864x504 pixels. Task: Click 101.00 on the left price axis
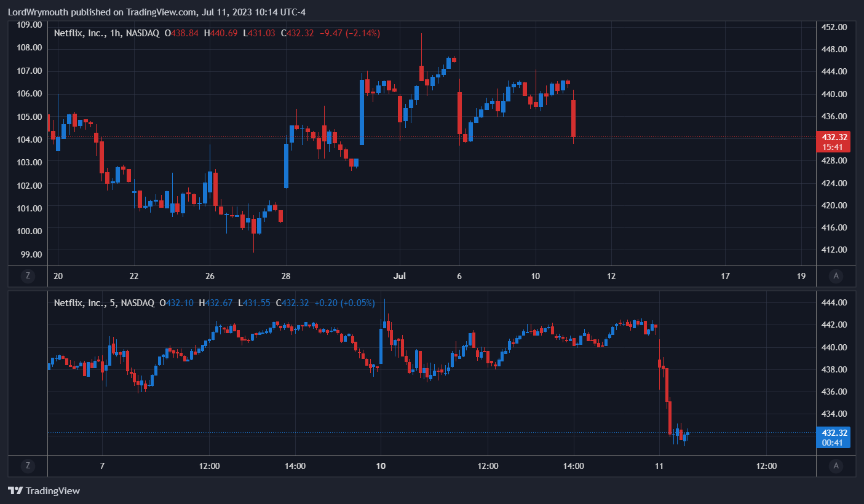(30, 208)
